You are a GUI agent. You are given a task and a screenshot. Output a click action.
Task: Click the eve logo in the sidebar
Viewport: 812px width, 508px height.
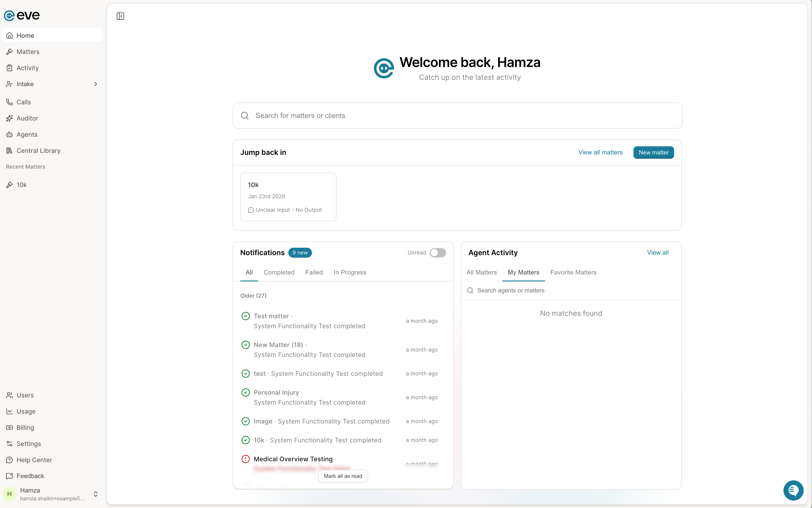coord(22,16)
